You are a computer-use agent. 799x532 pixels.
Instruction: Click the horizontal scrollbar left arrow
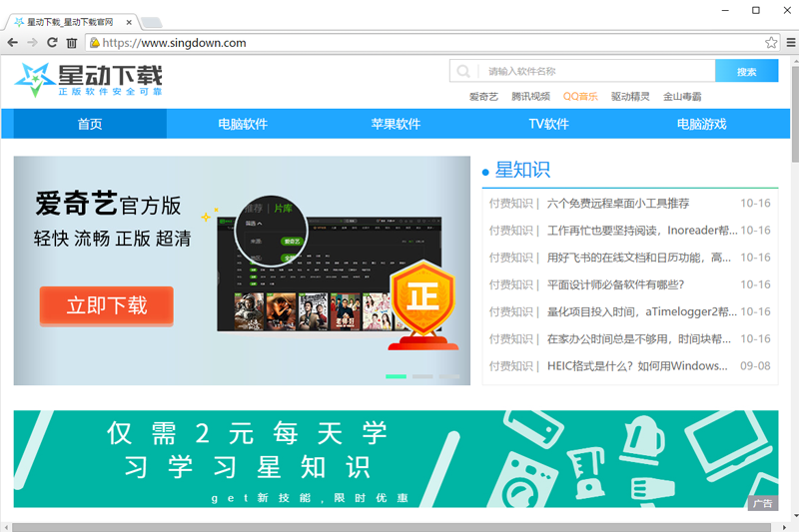pyautogui.click(x=6, y=527)
